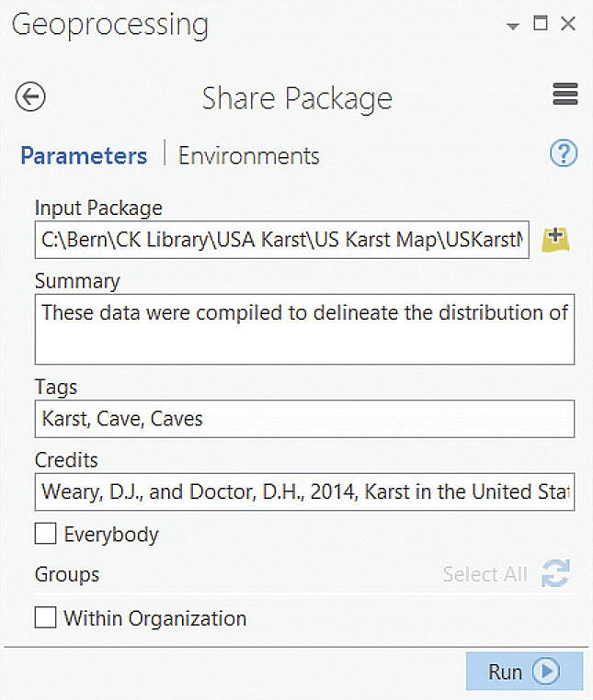593x700 pixels.
Task: Click into the Input Package path field
Action: click(x=281, y=240)
